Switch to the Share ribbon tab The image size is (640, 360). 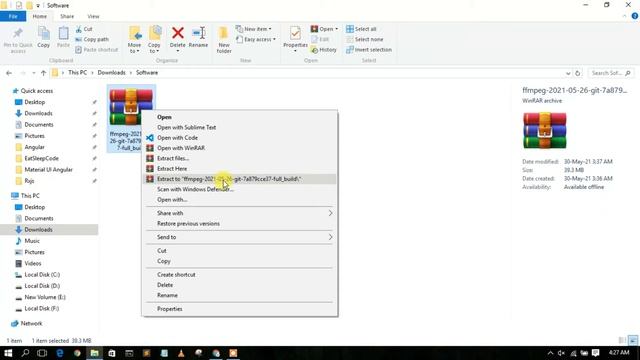[67, 16]
